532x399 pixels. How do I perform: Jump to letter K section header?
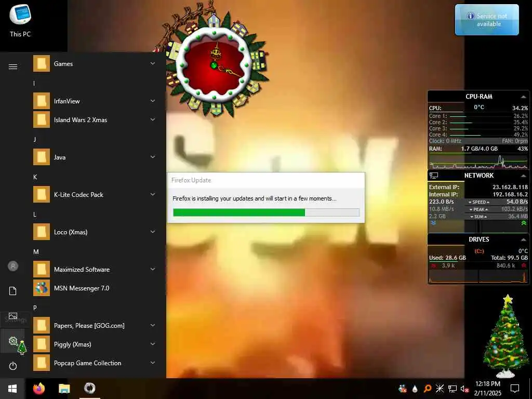35,177
